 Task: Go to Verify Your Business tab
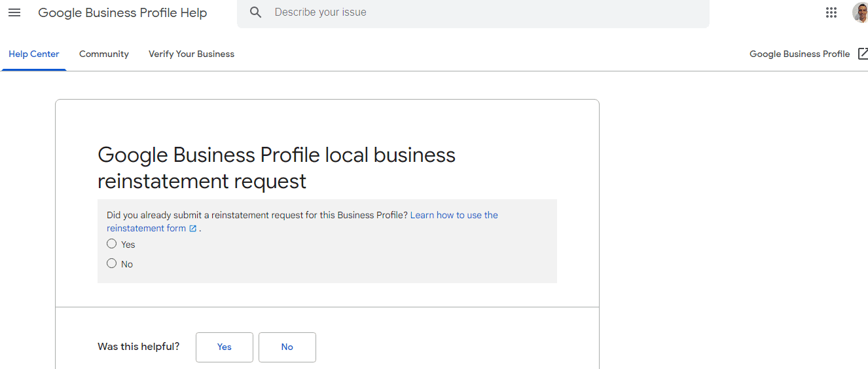[191, 54]
